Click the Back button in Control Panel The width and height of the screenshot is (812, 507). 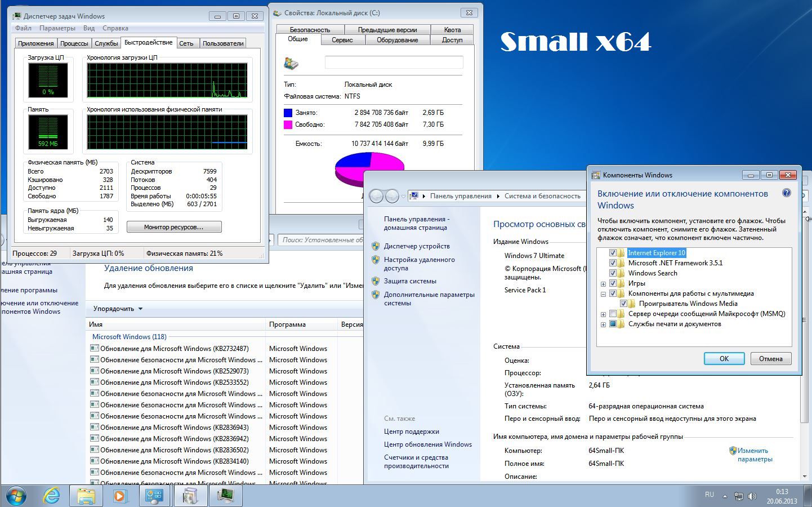376,196
